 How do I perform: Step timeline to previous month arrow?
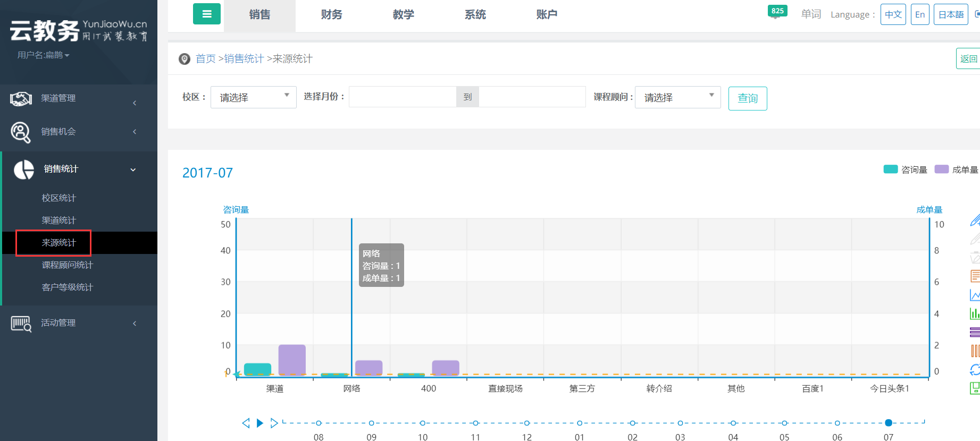pos(246,423)
